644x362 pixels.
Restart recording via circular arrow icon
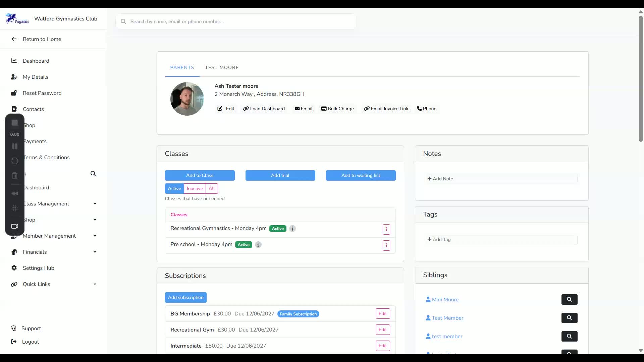15,161
